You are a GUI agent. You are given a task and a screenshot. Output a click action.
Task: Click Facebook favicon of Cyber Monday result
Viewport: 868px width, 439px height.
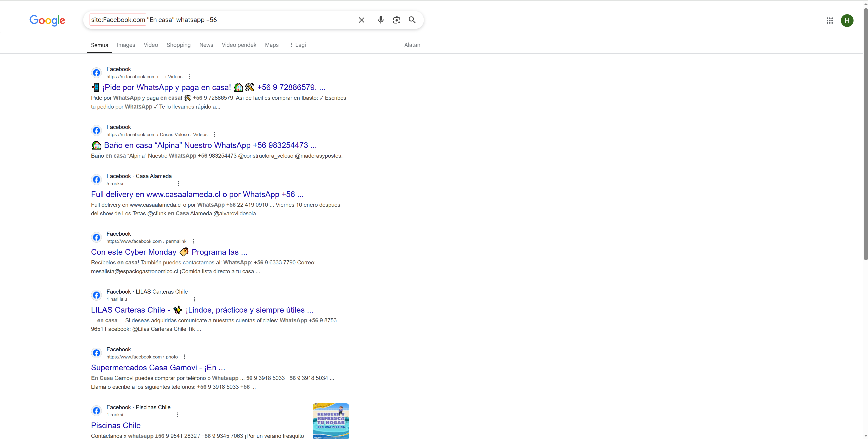pos(96,237)
